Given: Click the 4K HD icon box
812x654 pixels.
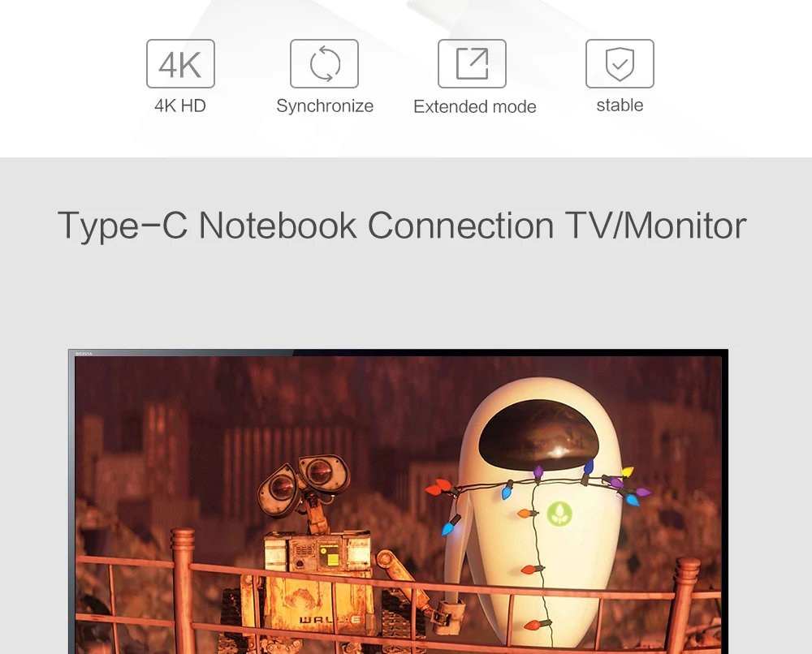Looking at the screenshot, I should 180,63.
